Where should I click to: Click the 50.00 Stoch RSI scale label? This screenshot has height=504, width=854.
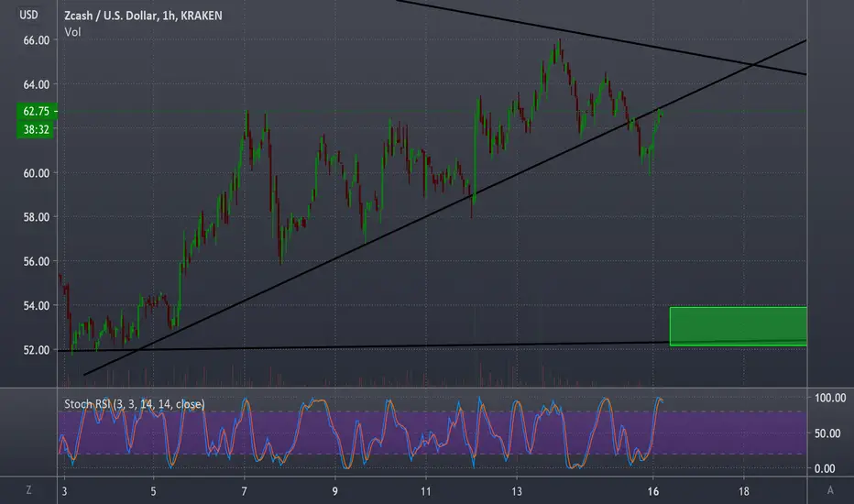point(827,433)
